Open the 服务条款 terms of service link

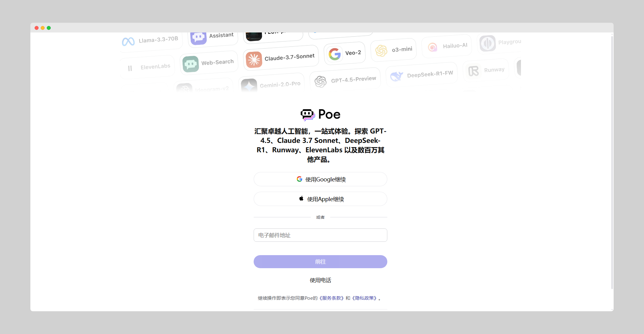point(331,298)
